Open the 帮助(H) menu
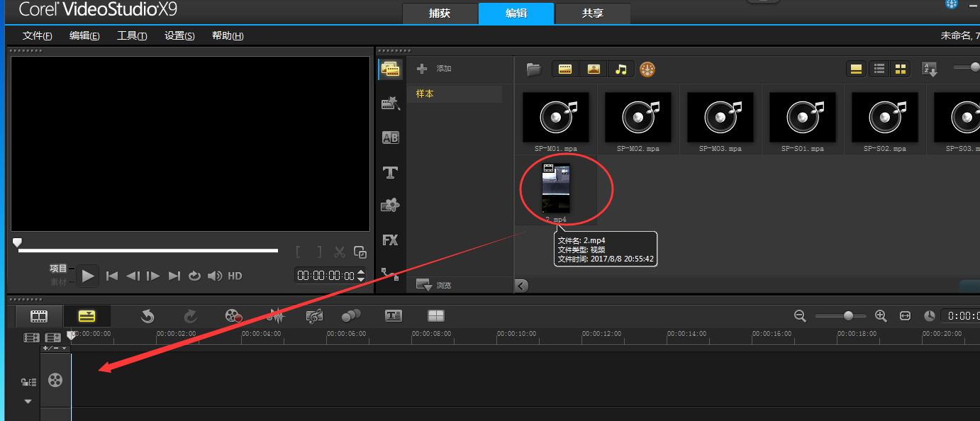Screen dimensions: 980x421 pyautogui.click(x=228, y=36)
